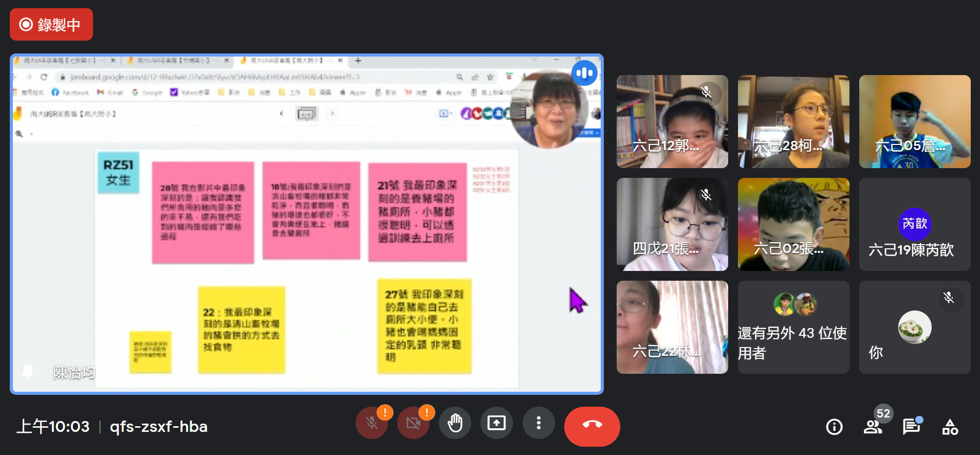
Task: Click mute icon on 六己12郭 tile
Action: pos(706,92)
